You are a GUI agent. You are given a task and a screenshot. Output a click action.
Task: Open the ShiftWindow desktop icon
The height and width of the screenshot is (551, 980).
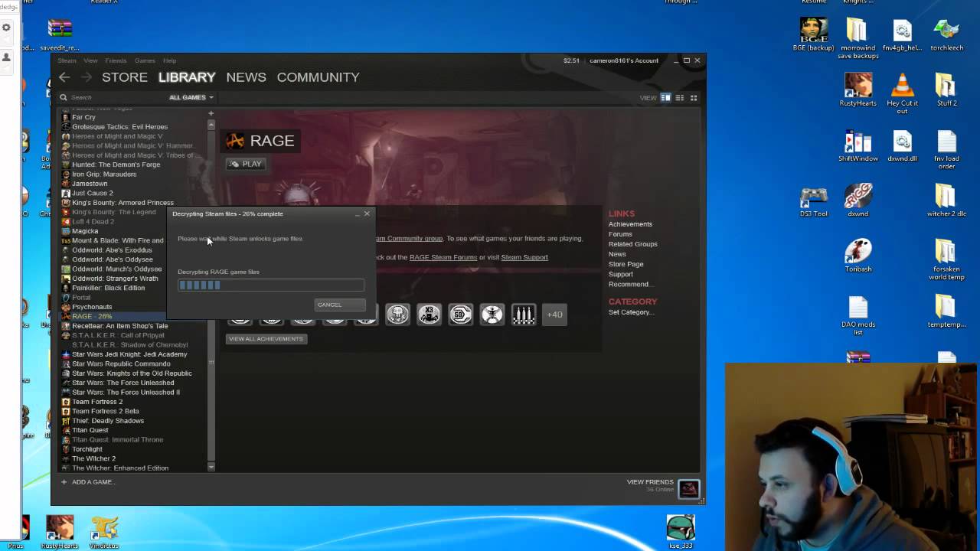pos(857,146)
